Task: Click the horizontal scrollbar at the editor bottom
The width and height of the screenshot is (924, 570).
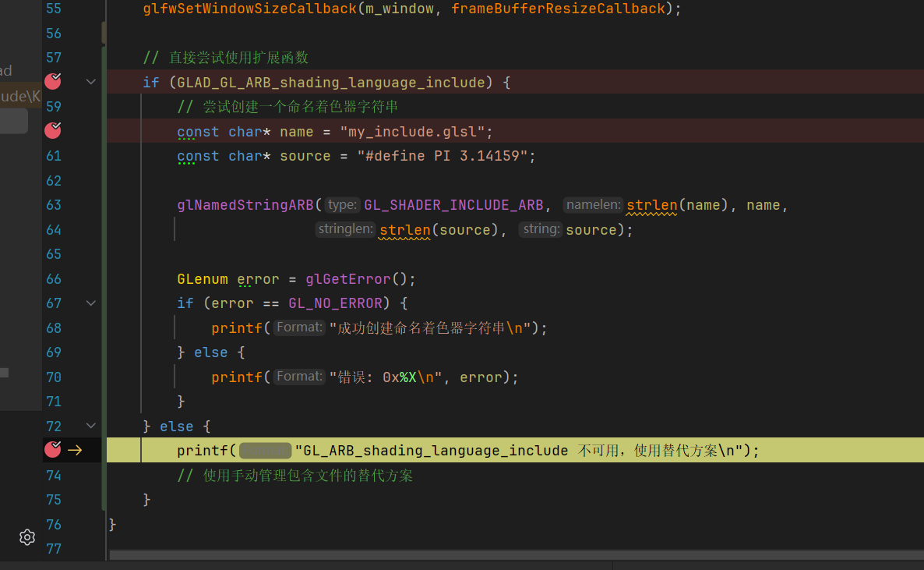Action: click(517, 555)
